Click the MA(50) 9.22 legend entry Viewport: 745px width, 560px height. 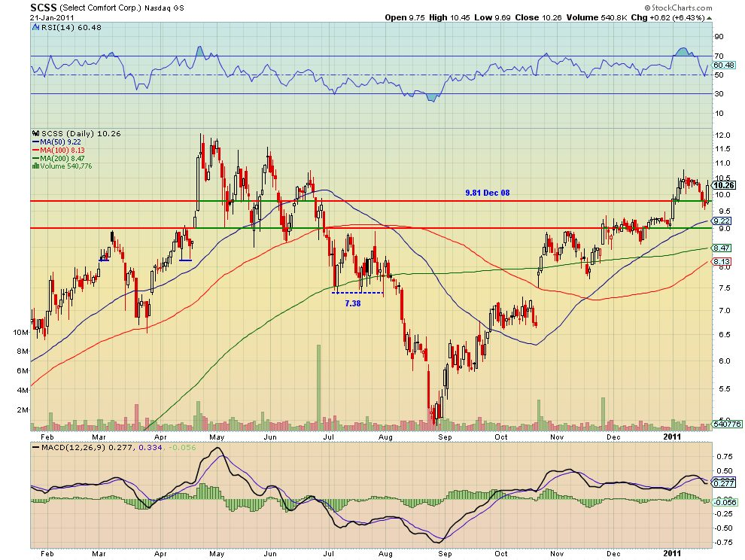click(57, 142)
